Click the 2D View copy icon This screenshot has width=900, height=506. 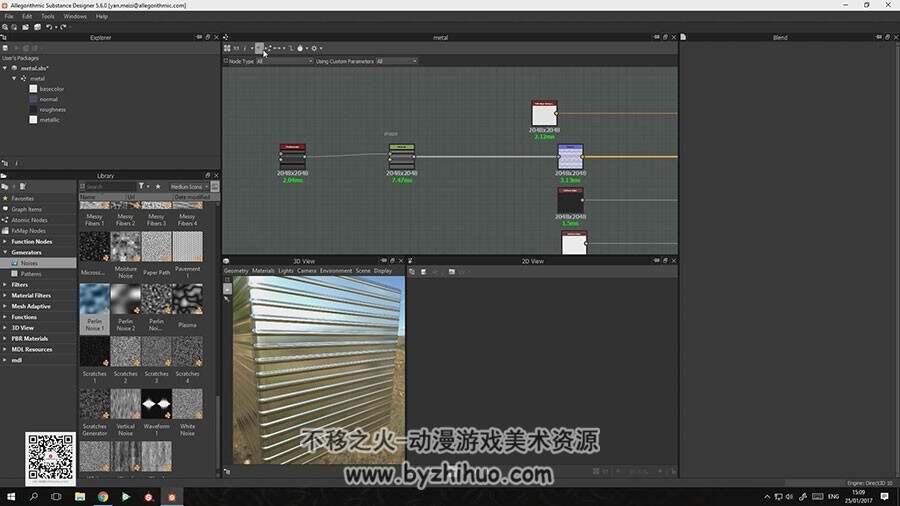(x=412, y=272)
